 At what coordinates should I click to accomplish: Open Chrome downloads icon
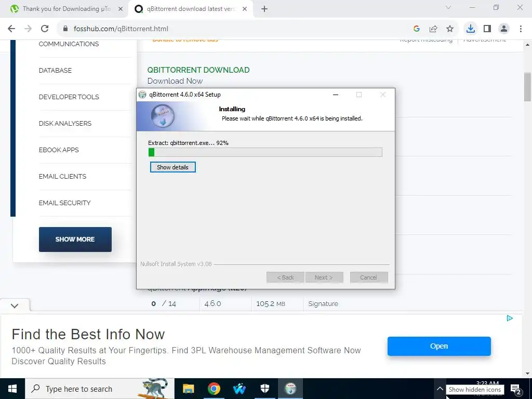tap(470, 29)
